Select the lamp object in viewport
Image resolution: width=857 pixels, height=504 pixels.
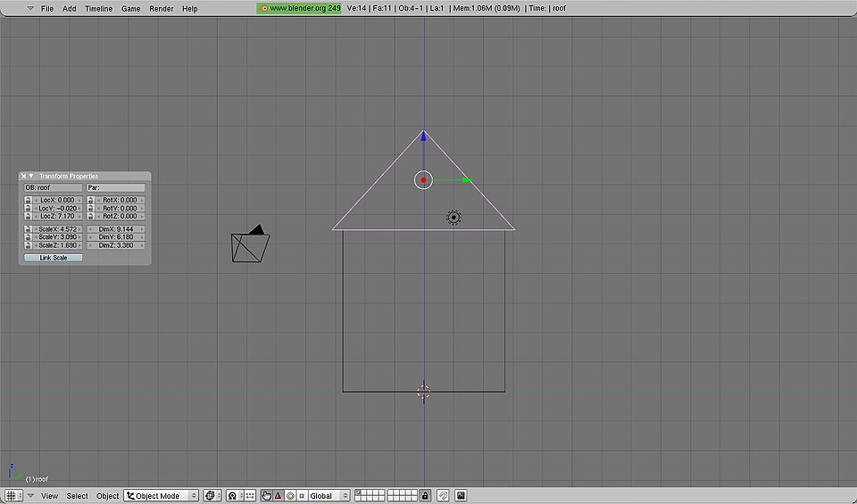[453, 218]
